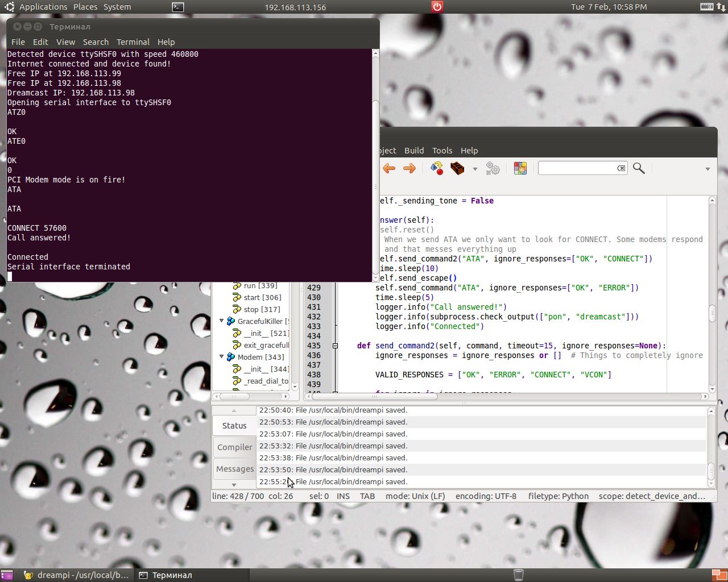The image size is (728, 582).
Task: Collapse the Modem class in symbol tree
Action: point(222,357)
